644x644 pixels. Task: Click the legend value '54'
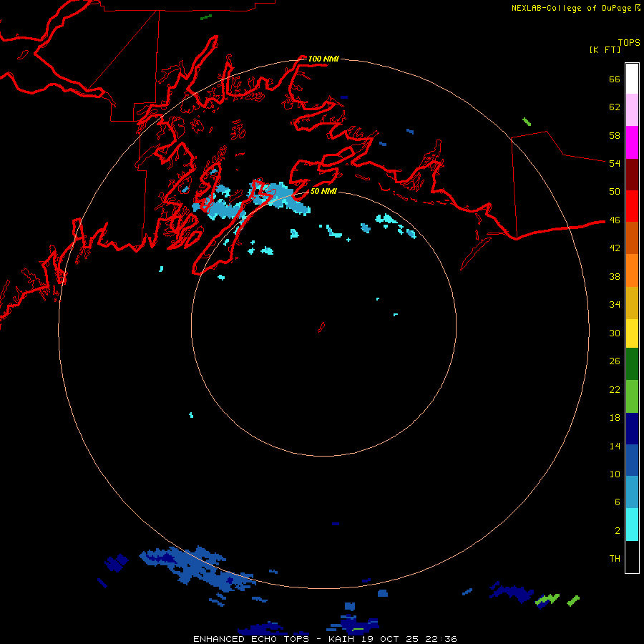click(x=615, y=163)
